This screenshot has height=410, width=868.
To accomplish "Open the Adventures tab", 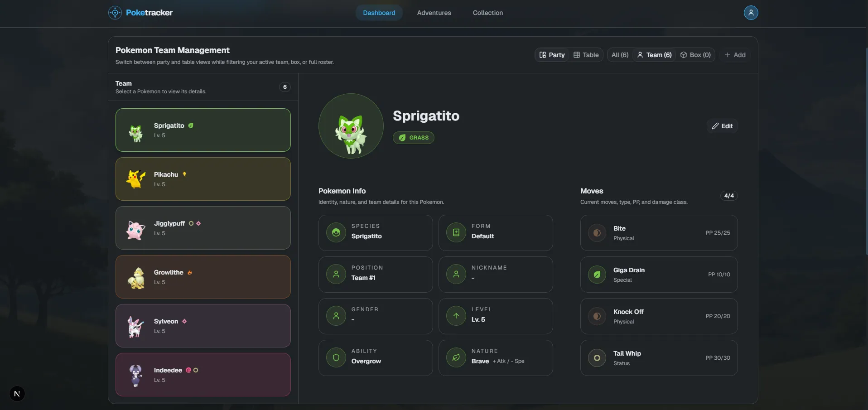I will click(434, 13).
